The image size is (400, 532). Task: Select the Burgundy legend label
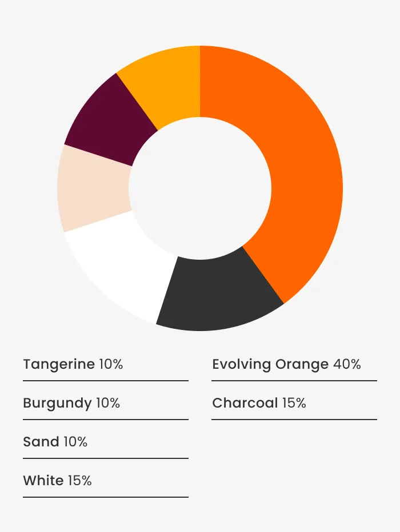tap(57, 403)
